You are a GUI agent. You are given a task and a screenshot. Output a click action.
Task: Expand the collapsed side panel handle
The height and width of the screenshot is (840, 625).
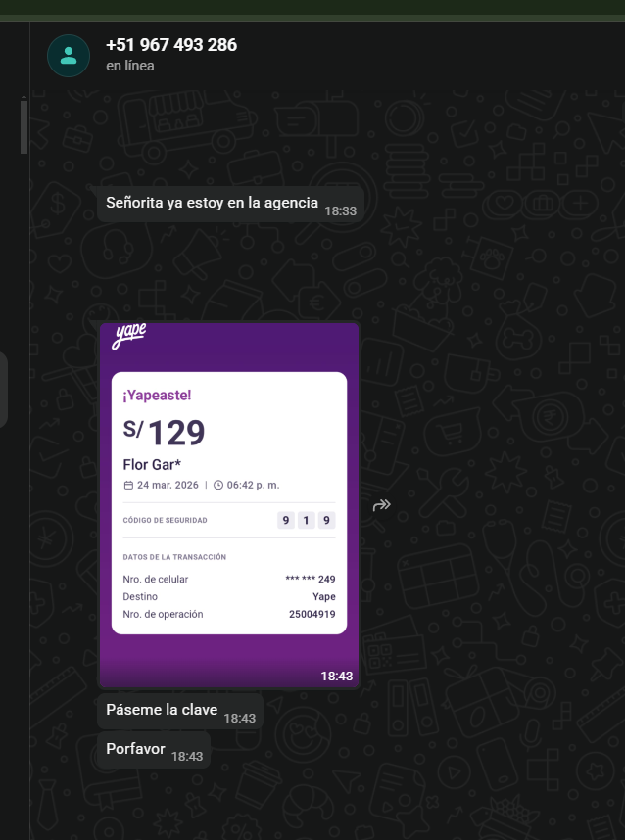[x=4, y=390]
